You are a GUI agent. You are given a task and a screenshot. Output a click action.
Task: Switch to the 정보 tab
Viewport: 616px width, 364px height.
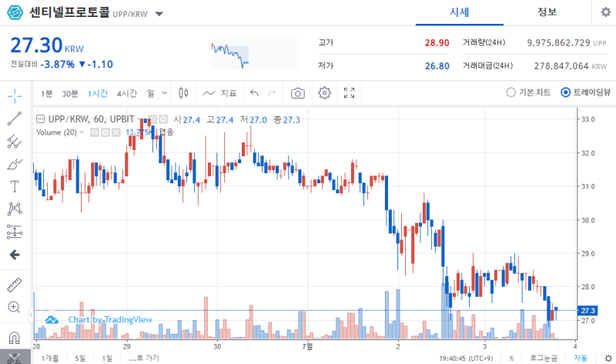coord(547,12)
